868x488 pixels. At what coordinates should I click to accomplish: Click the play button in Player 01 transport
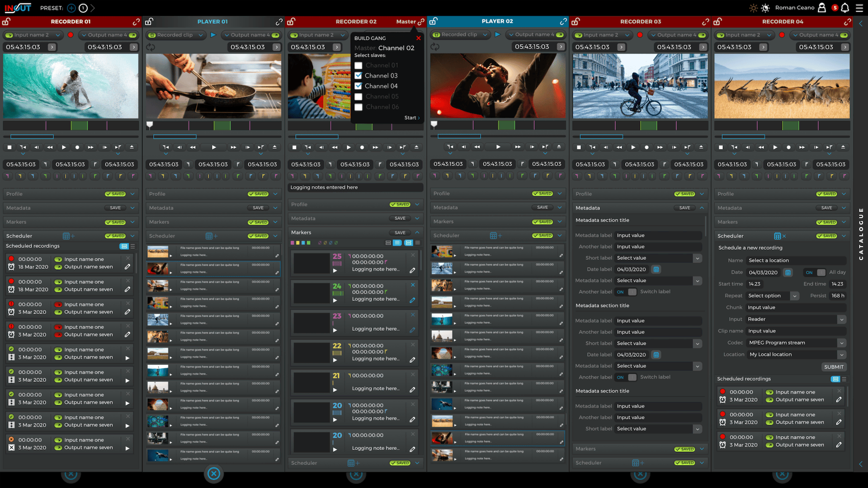[x=214, y=147]
